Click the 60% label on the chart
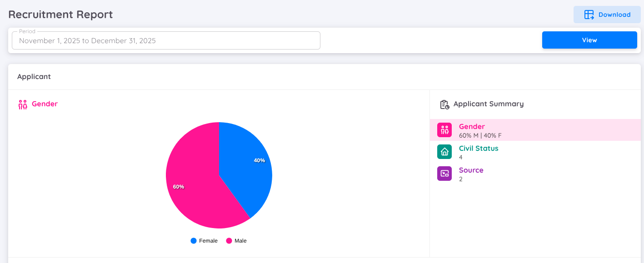The width and height of the screenshot is (644, 263). pos(179,187)
